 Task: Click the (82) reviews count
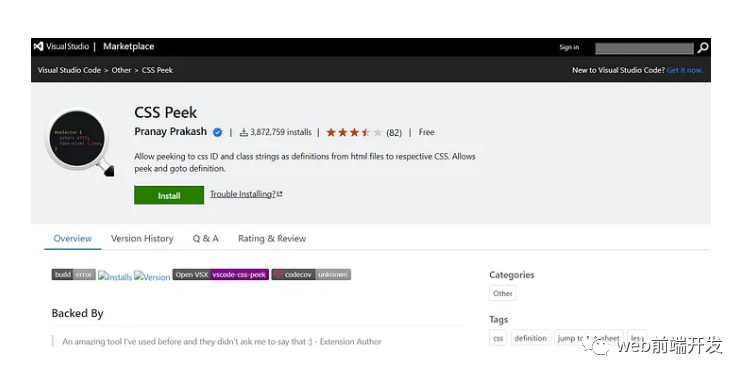[x=394, y=133]
